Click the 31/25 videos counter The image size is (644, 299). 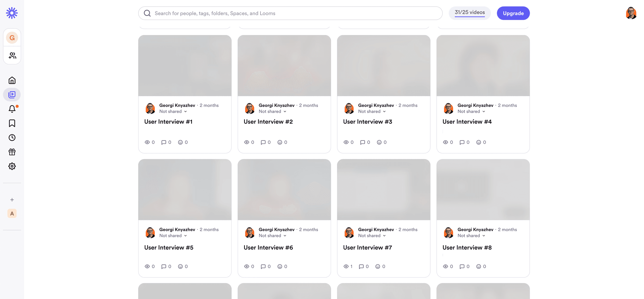click(470, 13)
